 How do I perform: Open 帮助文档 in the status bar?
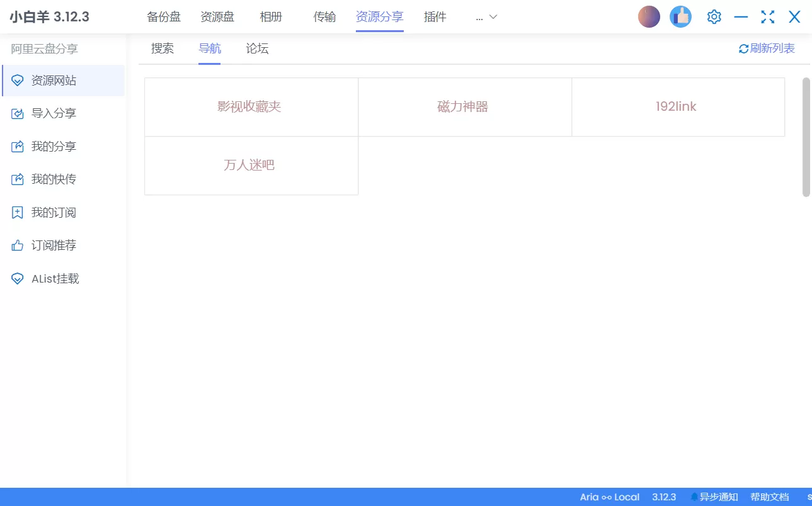point(770,497)
